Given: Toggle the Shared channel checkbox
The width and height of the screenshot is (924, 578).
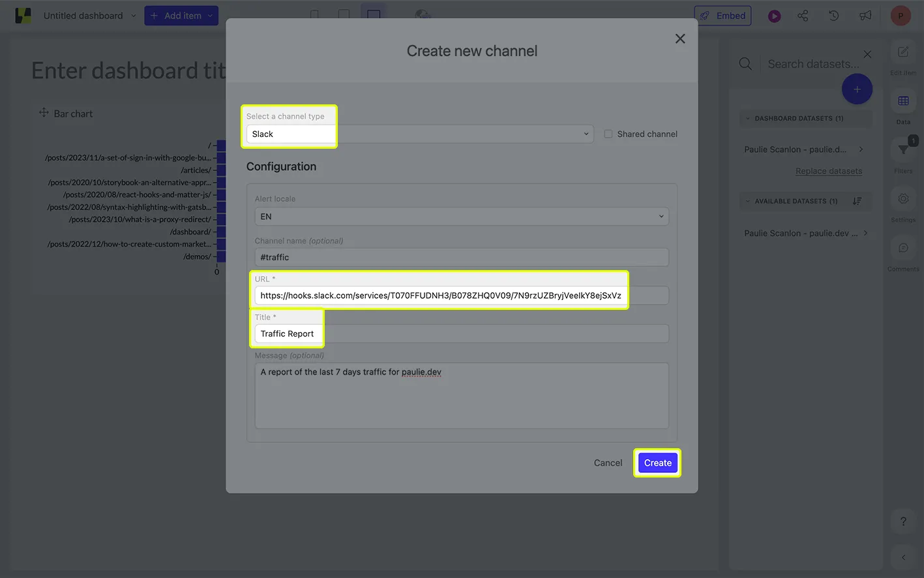Looking at the screenshot, I should click(x=608, y=134).
